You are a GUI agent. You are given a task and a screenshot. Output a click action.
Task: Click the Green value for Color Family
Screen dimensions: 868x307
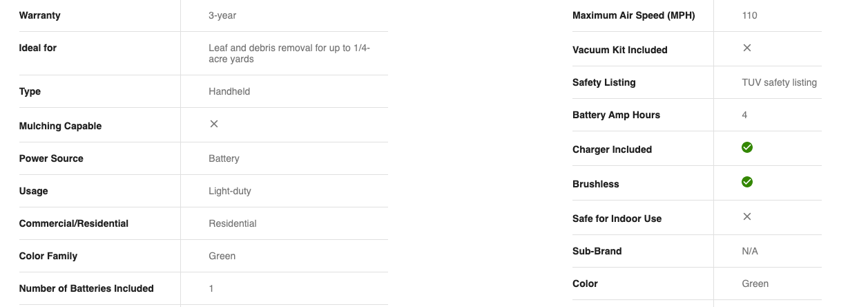tap(222, 256)
